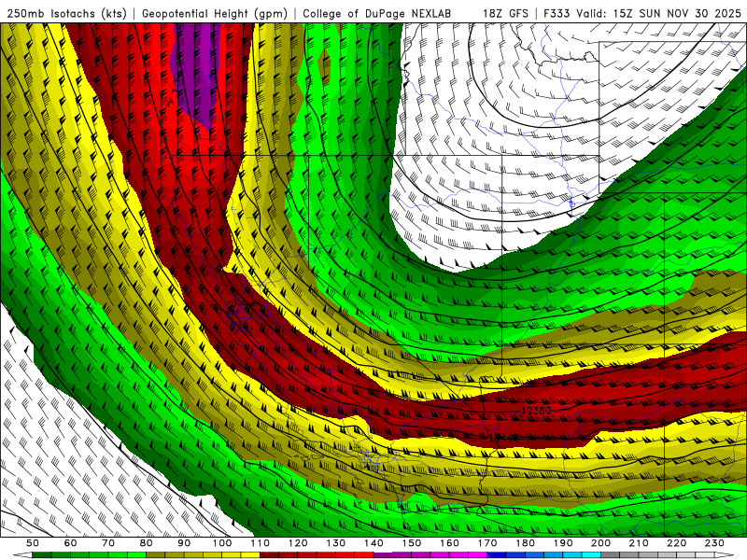Click the 80 value on the color scale
This screenshot has width=747, height=560.
point(146,543)
